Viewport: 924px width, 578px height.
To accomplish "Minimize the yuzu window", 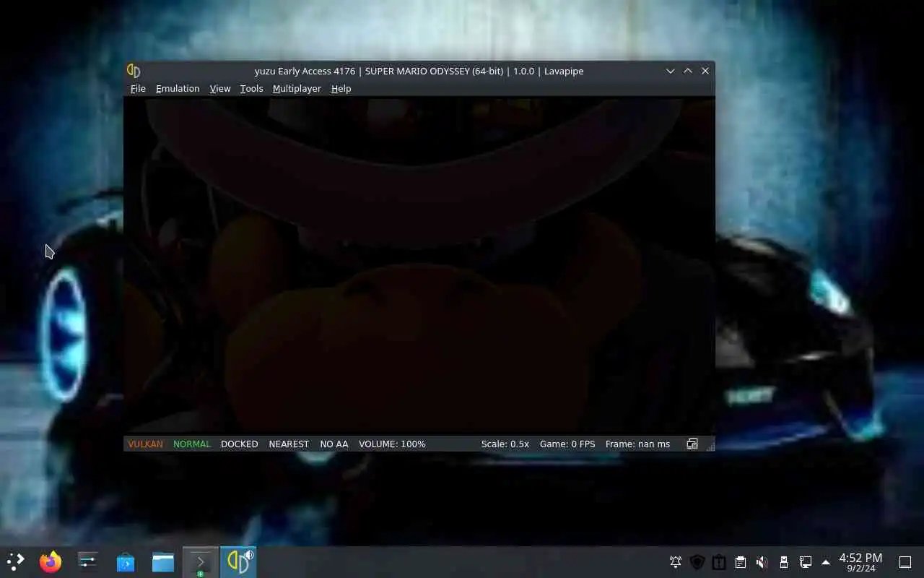I will (x=670, y=71).
